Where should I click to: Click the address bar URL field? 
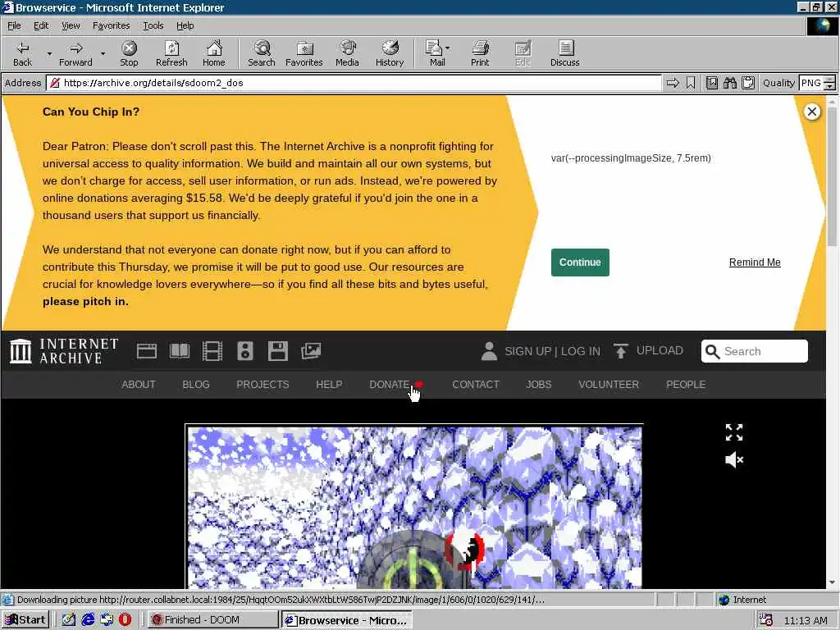coord(354,83)
